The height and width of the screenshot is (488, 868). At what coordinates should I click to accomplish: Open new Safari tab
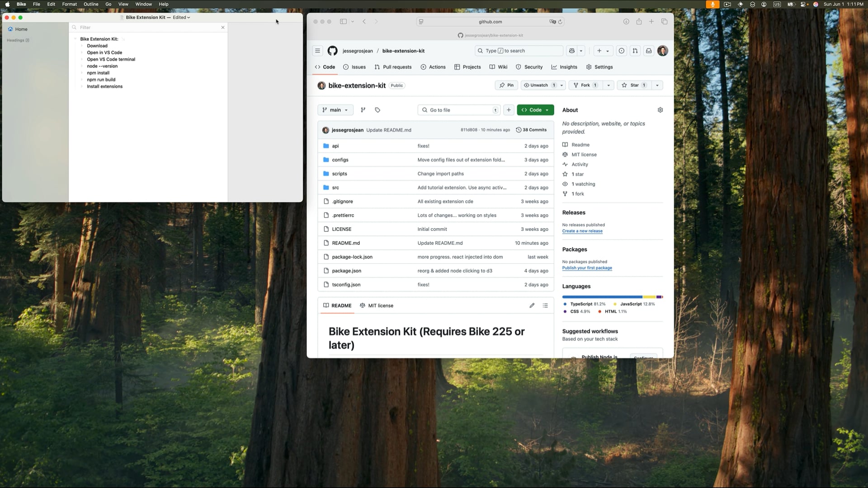(651, 21)
